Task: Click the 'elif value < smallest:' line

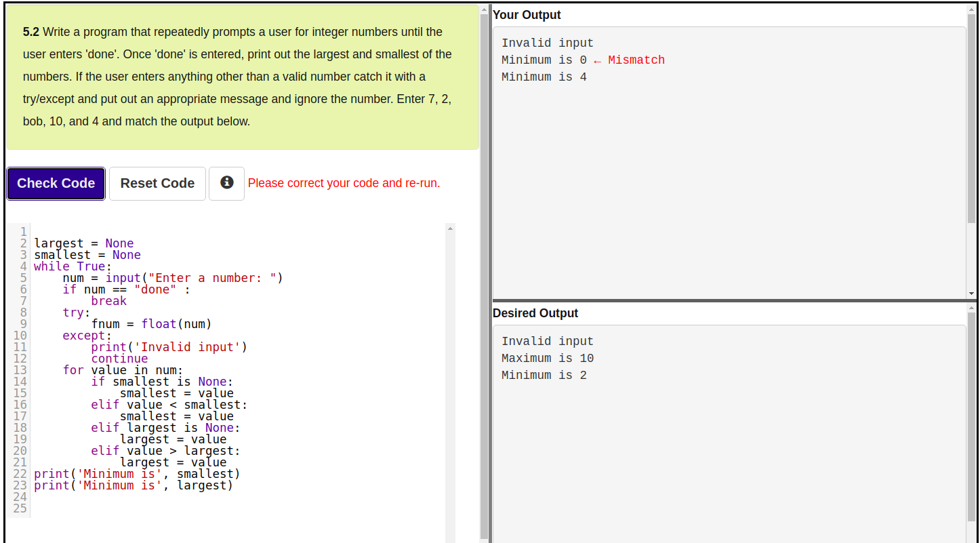Action: click(x=169, y=405)
